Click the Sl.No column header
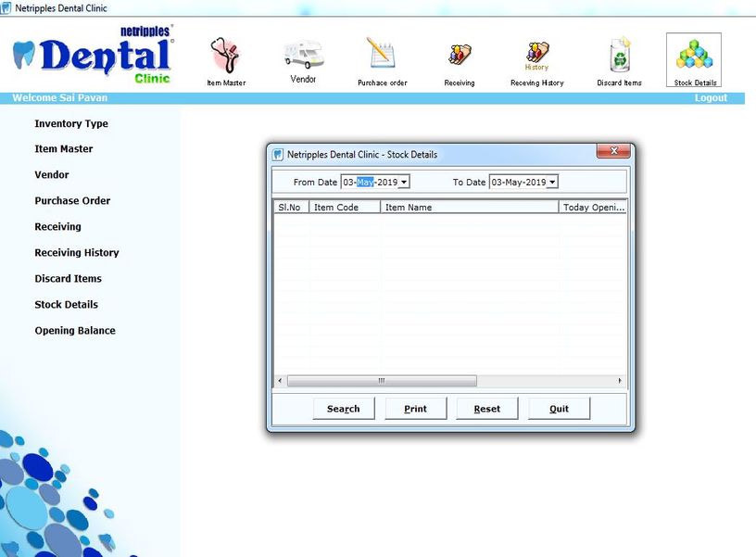The width and height of the screenshot is (756, 557). [291, 207]
